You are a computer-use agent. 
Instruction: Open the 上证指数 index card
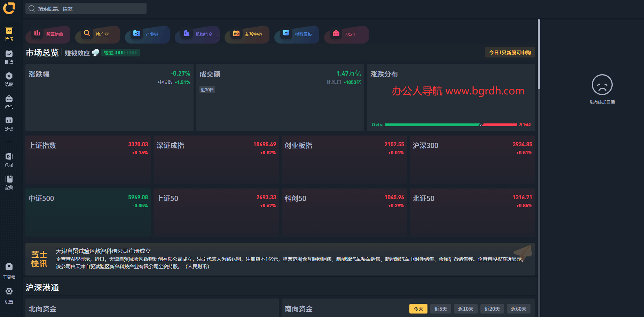tap(88, 160)
